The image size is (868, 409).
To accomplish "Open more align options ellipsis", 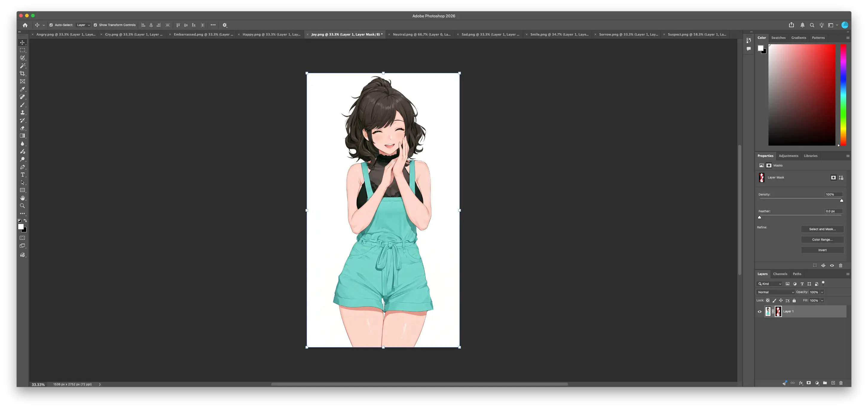I will [x=213, y=25].
